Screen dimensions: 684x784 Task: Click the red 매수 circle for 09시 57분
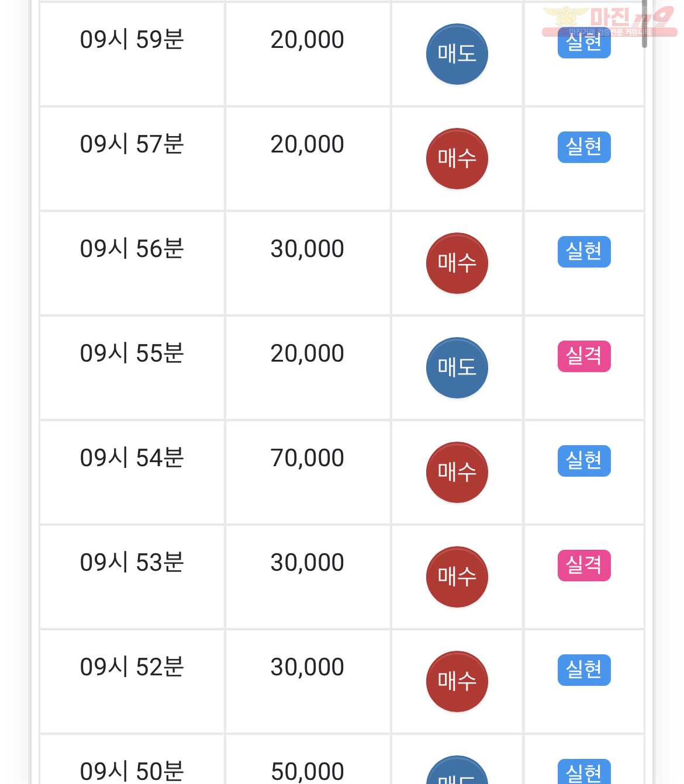(x=457, y=159)
